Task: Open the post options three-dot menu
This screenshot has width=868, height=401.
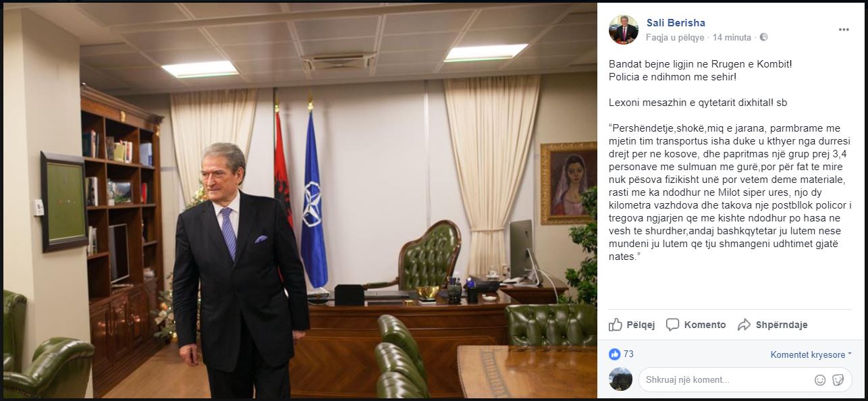Action: click(x=844, y=30)
